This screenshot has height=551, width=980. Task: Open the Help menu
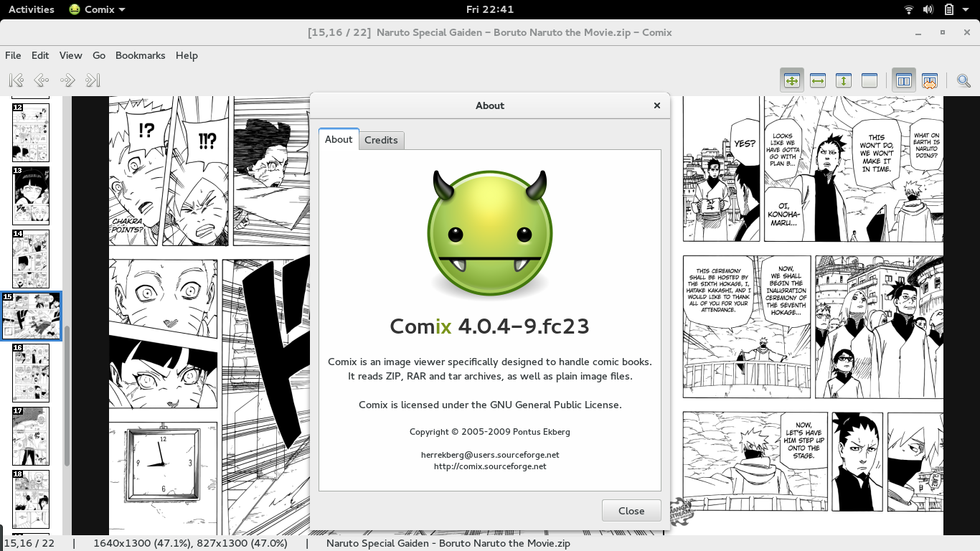click(187, 55)
